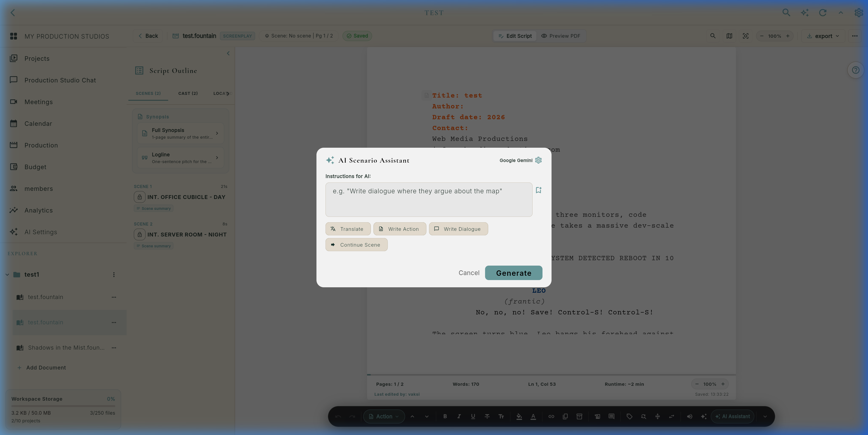868x435 pixels.
Task: Toggle lock on INT. SERVER ROOM scene
Action: tap(139, 234)
